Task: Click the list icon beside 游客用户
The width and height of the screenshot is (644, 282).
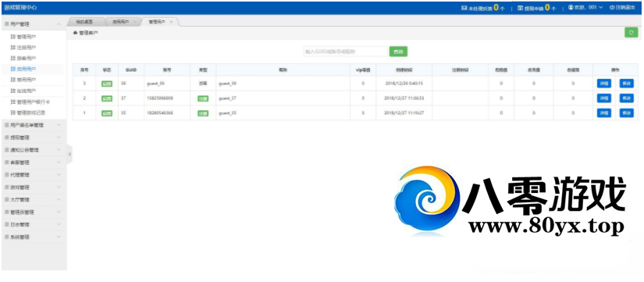Action: (x=13, y=59)
